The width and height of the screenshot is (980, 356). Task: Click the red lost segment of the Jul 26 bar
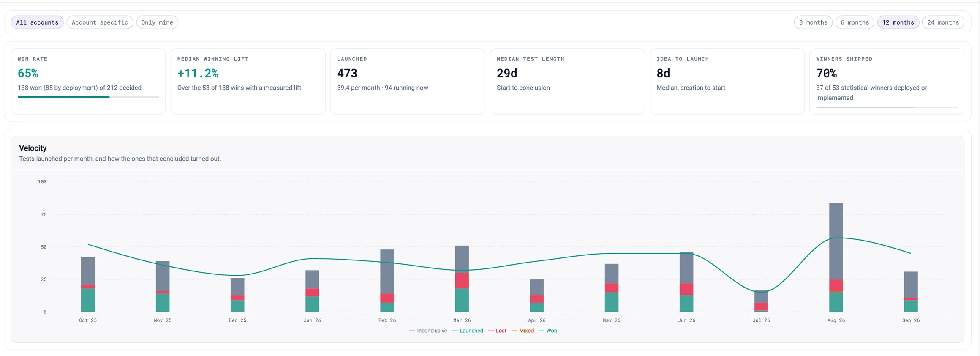pyautogui.click(x=761, y=307)
